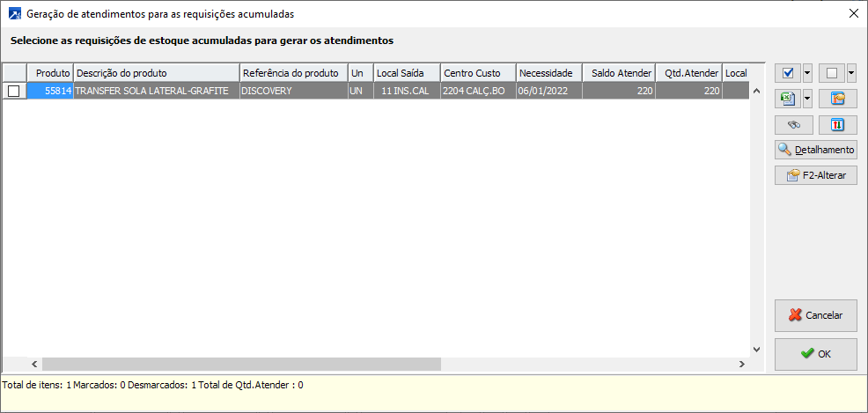Select the DISCOVERY reference cell

pyautogui.click(x=293, y=92)
